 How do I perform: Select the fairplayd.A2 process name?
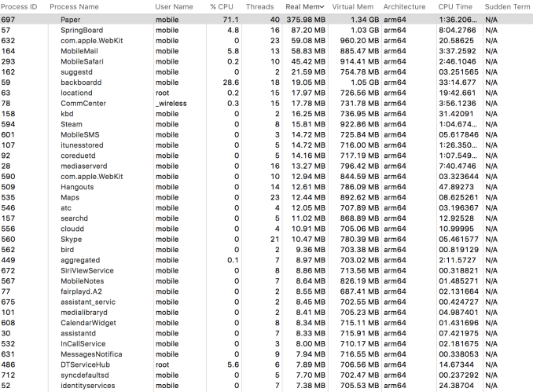81,291
